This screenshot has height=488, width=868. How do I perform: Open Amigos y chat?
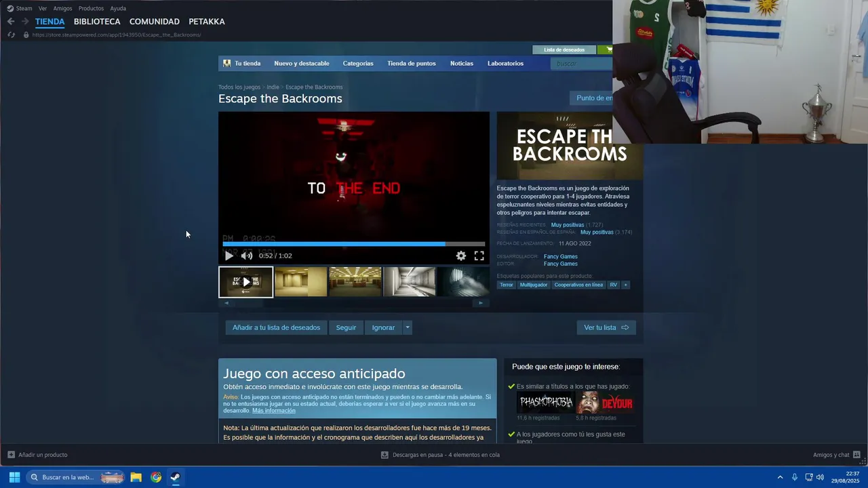[837, 455]
